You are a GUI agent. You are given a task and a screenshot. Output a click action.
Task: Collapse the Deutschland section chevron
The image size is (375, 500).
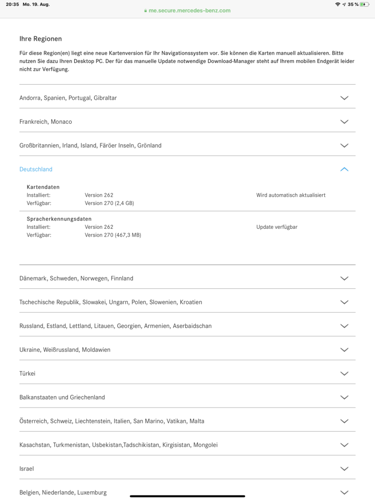[344, 169]
